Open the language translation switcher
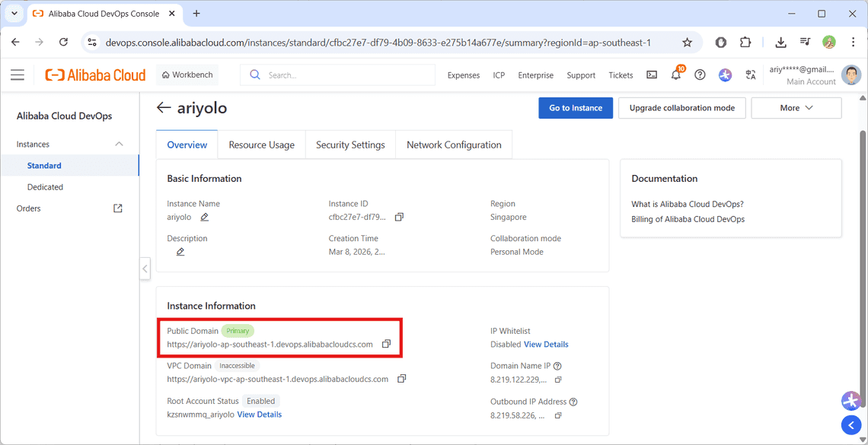This screenshot has width=868, height=445. pyautogui.click(x=751, y=75)
